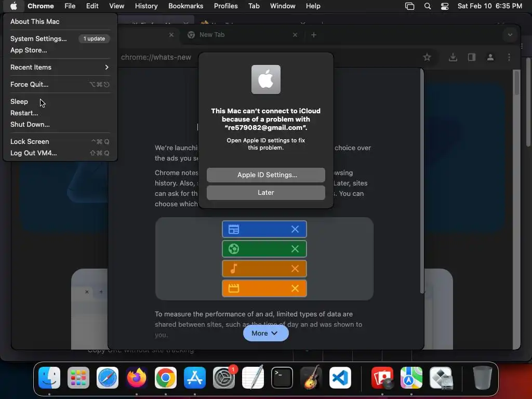Open Maps from the Dock
Viewport: 532px width, 399px height.
411,378
